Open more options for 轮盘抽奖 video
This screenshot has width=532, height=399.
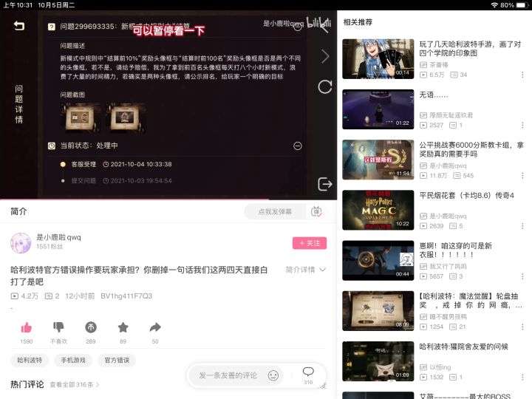522,327
